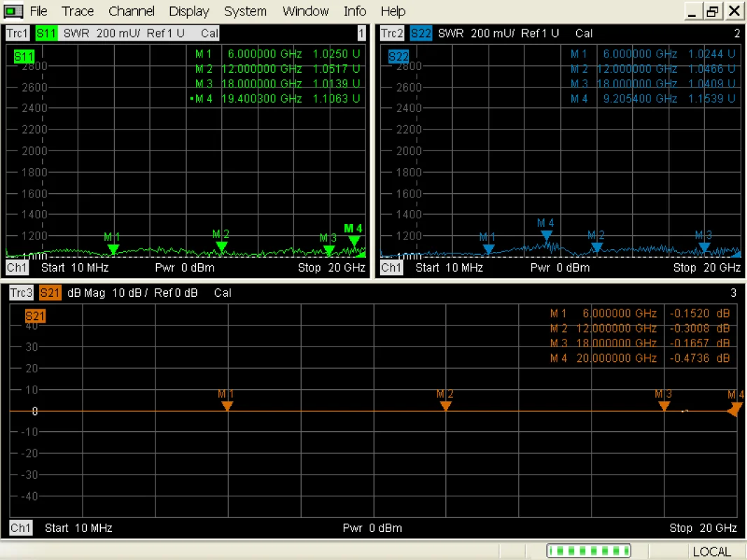Click the green sweep progress bar
This screenshot has width=747, height=560.
click(588, 551)
